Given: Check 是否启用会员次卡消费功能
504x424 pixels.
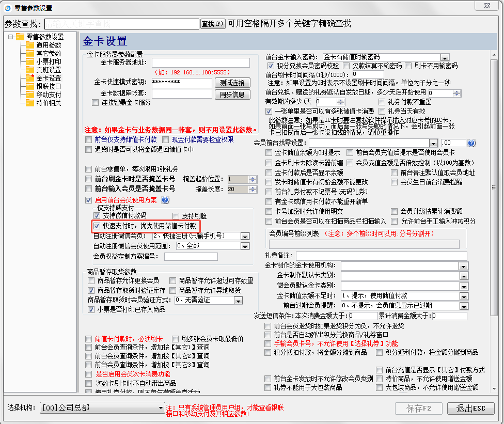Looking at the screenshot, I should (88, 374).
